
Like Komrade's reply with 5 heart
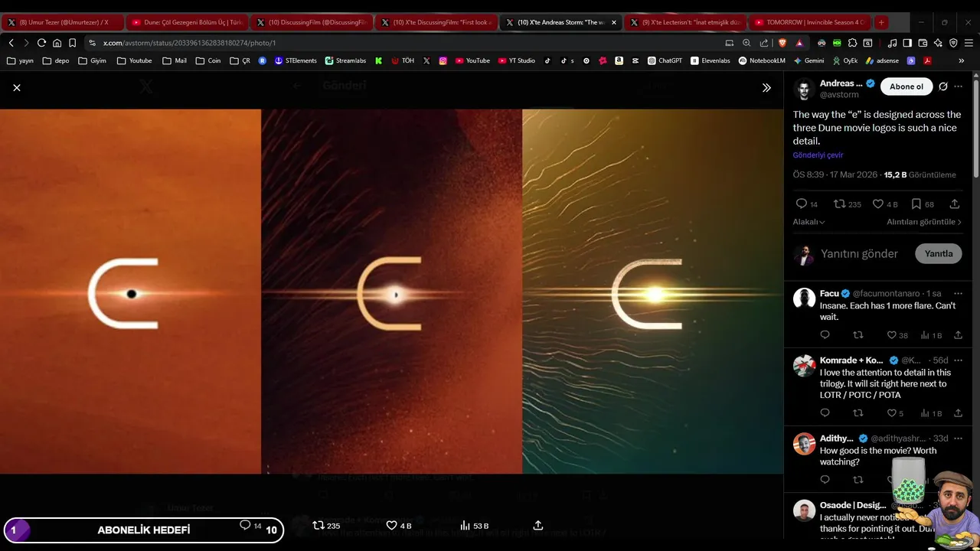click(891, 413)
